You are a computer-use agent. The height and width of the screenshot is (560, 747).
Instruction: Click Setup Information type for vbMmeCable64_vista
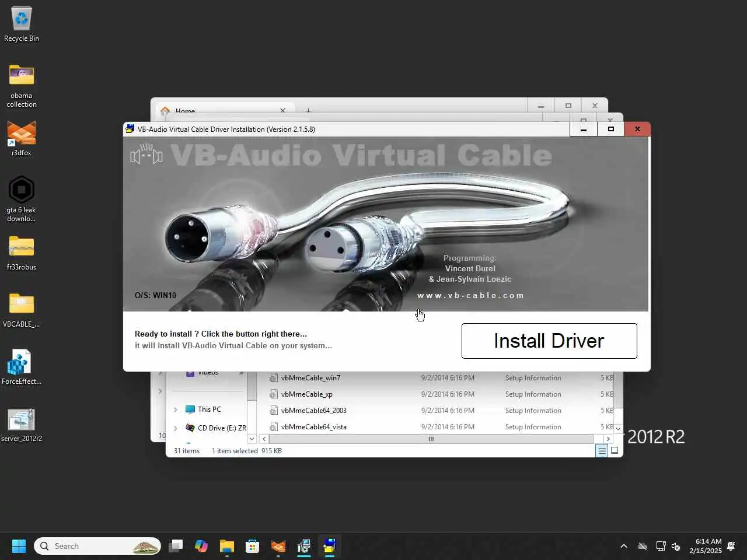pyautogui.click(x=533, y=427)
